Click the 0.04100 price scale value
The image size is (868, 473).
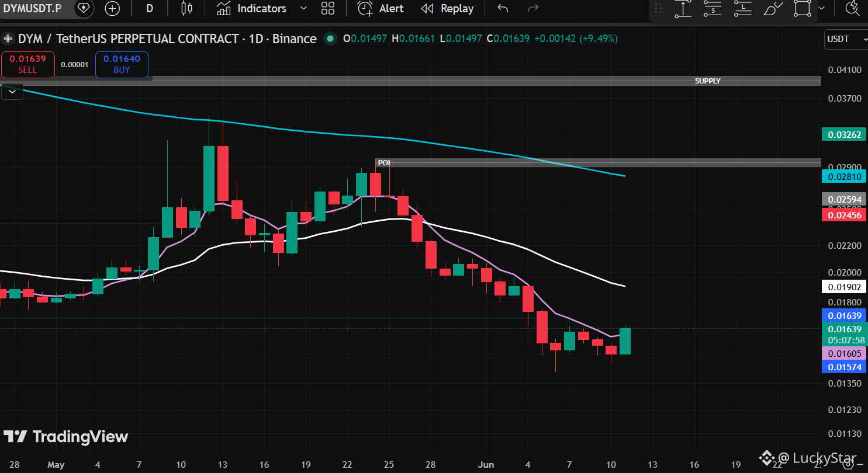(845, 70)
